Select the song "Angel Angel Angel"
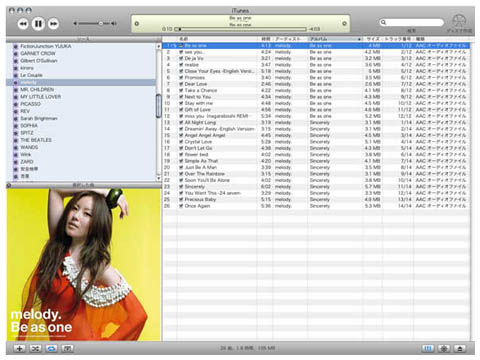480x360 pixels. (316, 135)
